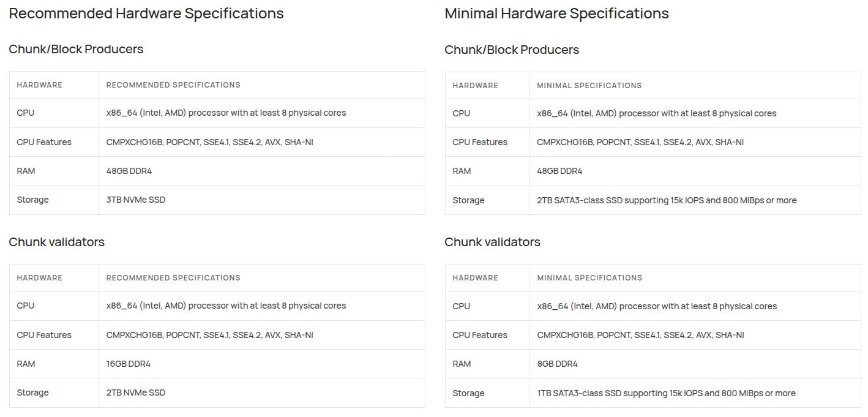868x417 pixels.
Task: Click 'RAM' label in recommended Chunk/Block Producers table
Action: pos(26,171)
